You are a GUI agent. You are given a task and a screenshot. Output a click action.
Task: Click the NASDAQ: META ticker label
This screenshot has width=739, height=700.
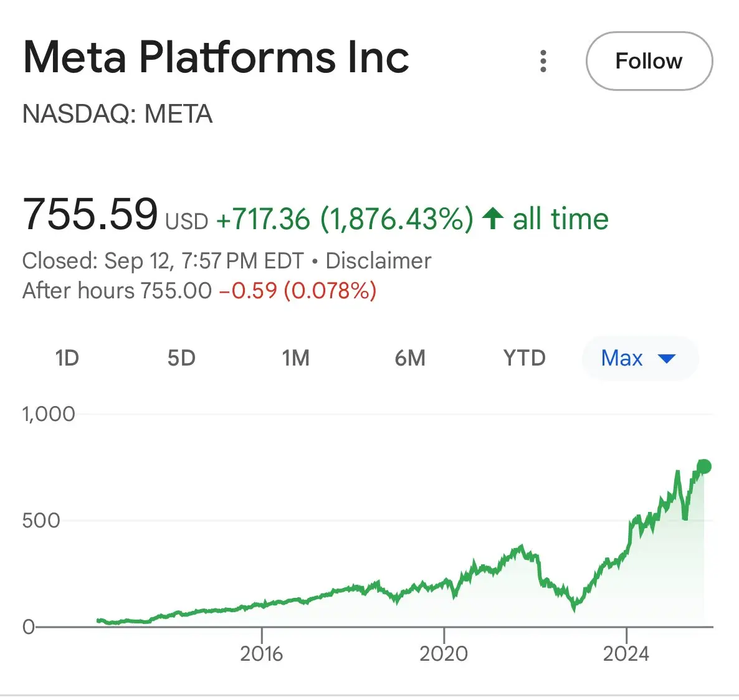pyautogui.click(x=117, y=114)
